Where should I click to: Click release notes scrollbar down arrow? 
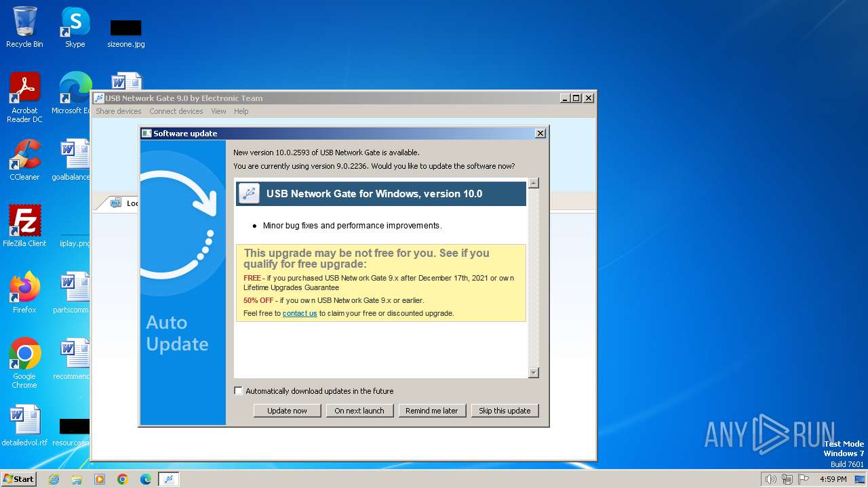pos(534,372)
